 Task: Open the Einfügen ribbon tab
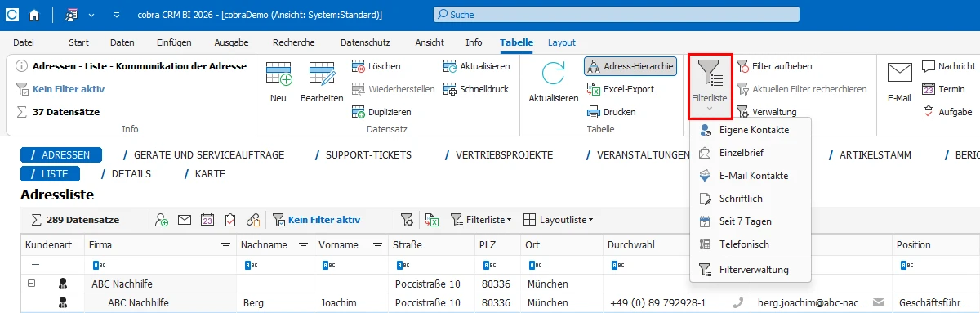(174, 42)
